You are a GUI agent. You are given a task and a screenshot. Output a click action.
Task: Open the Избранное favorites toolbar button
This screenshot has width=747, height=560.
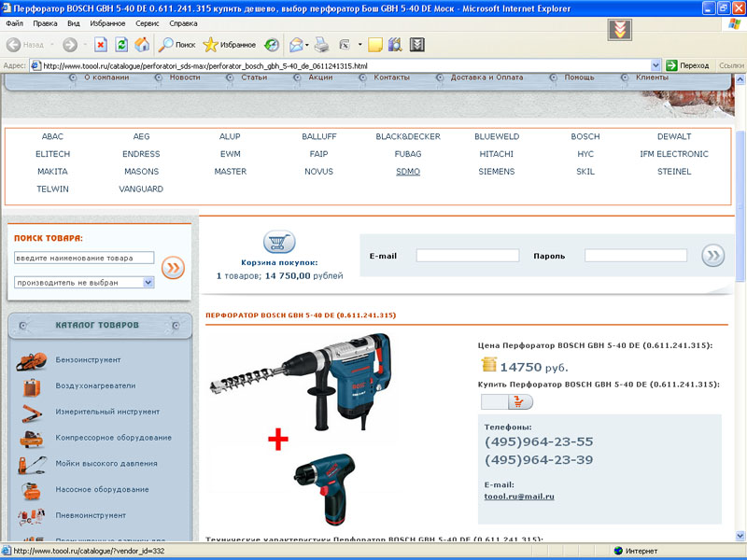pyautogui.click(x=229, y=45)
